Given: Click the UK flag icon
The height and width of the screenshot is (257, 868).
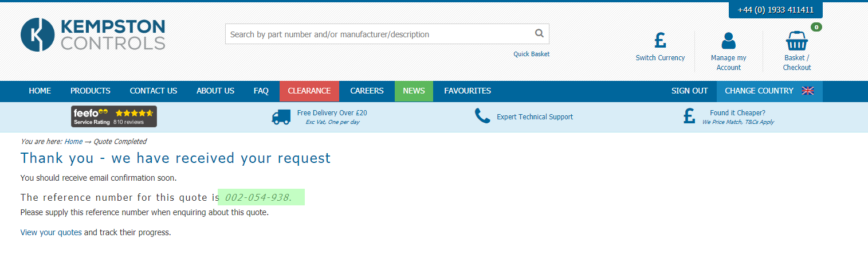Looking at the screenshot, I should point(808,91).
